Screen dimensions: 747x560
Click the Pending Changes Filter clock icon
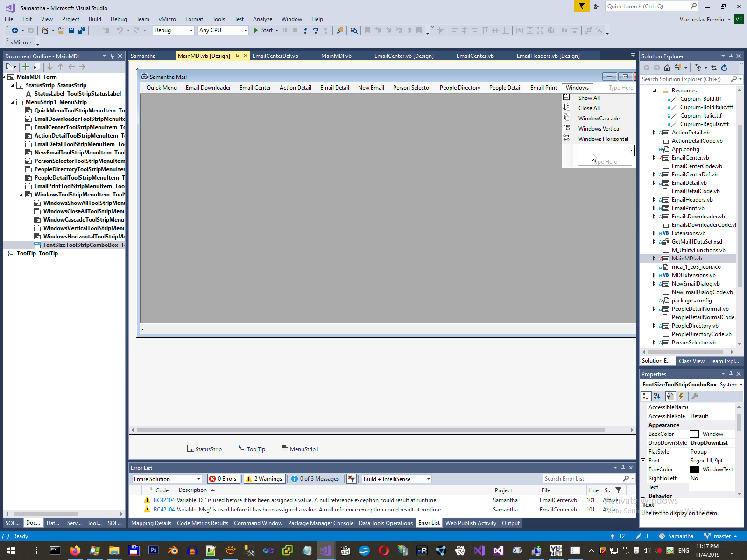[698, 68]
